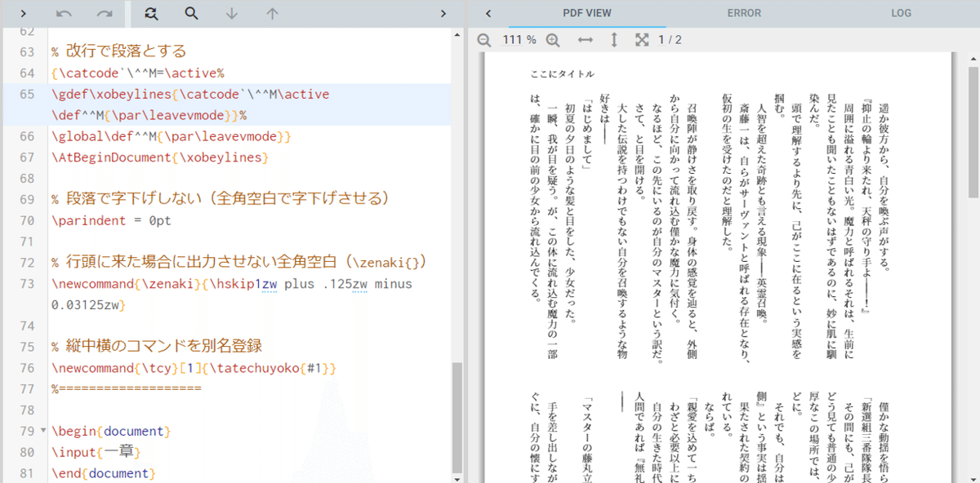Collapse fold arrow at line 79
Viewport: 980px width, 483px height.
pyautogui.click(x=42, y=431)
